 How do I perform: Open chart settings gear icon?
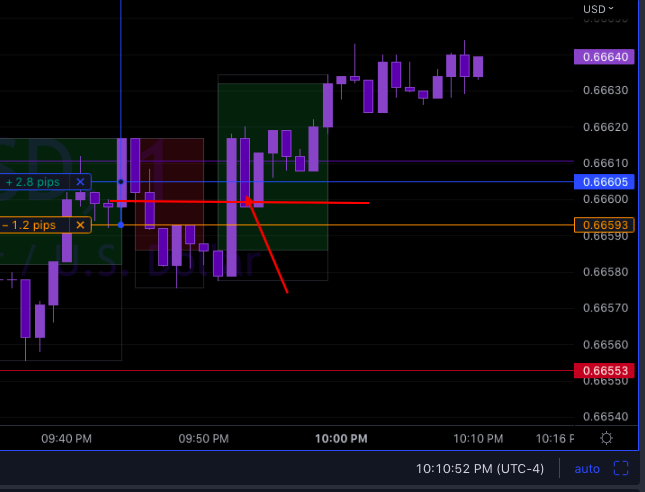click(606, 438)
